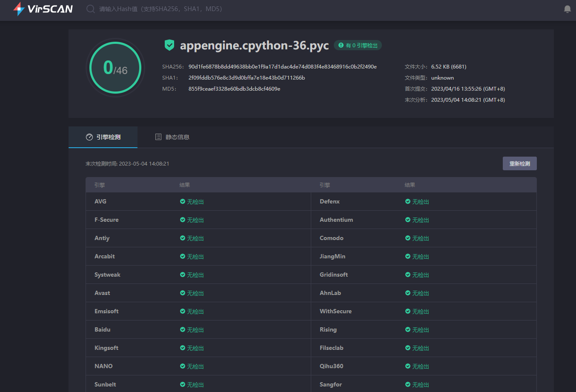The width and height of the screenshot is (576, 392).
Task: Click the file type unknown value
Action: (x=442, y=78)
